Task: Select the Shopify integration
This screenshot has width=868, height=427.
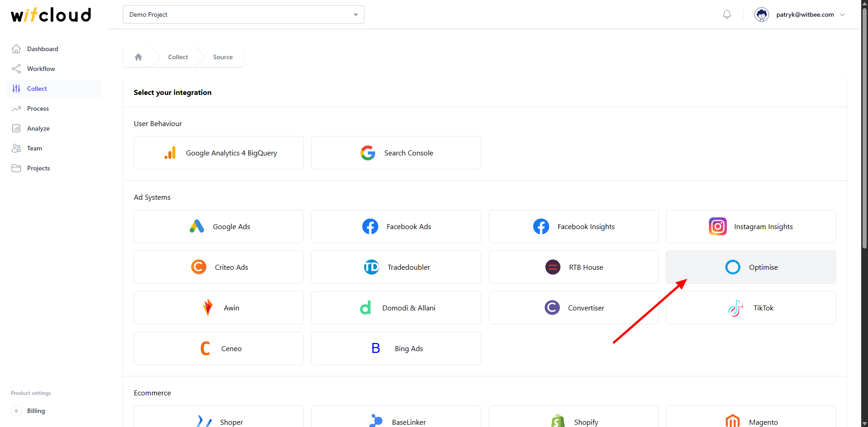Action: click(574, 417)
